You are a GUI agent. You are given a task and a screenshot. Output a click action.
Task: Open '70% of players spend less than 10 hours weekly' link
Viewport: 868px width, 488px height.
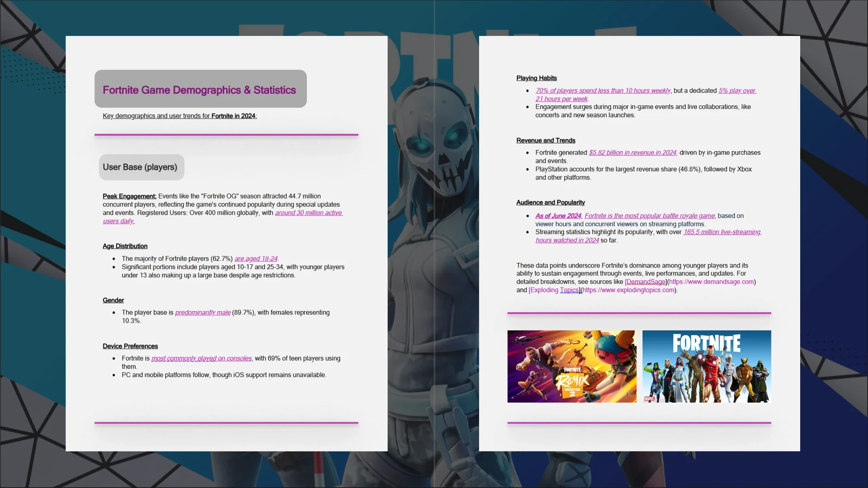(x=603, y=90)
